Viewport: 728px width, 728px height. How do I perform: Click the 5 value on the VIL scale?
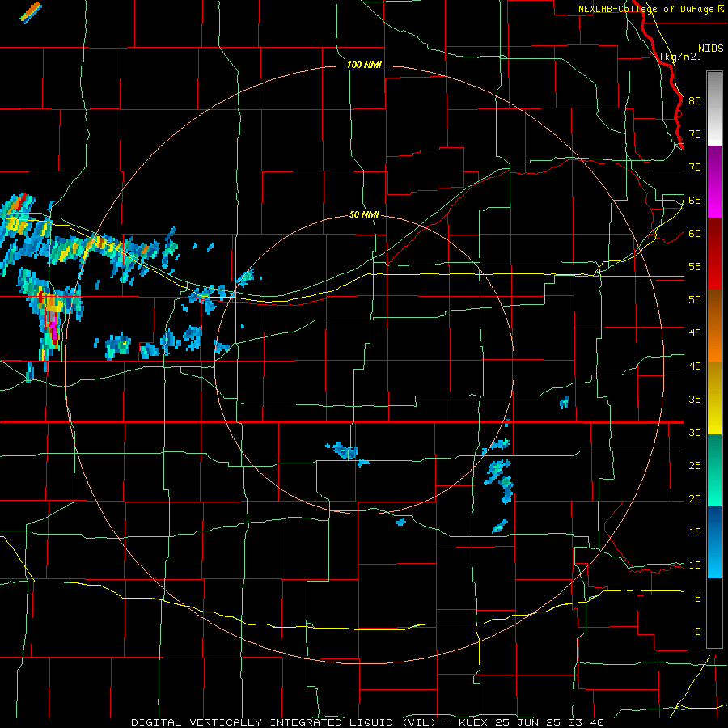698,598
